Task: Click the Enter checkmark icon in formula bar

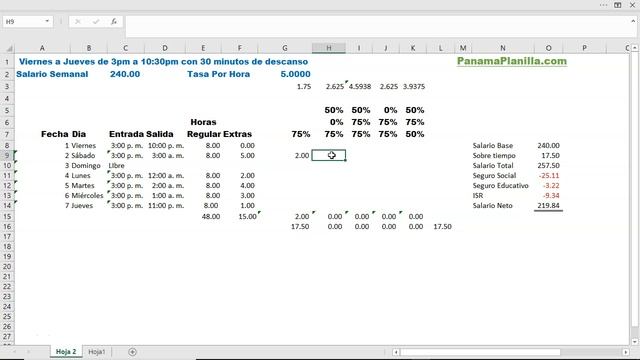Action: pos(96,22)
